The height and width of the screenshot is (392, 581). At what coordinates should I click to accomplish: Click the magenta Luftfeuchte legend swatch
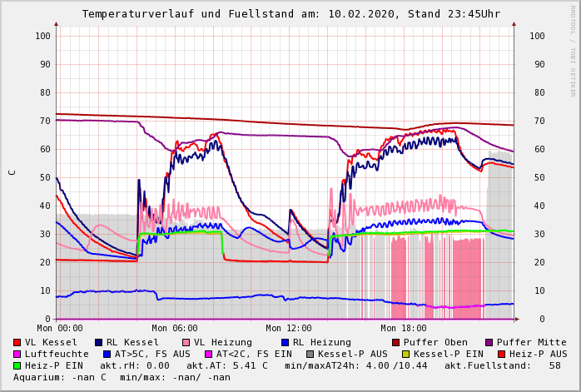click(x=17, y=354)
